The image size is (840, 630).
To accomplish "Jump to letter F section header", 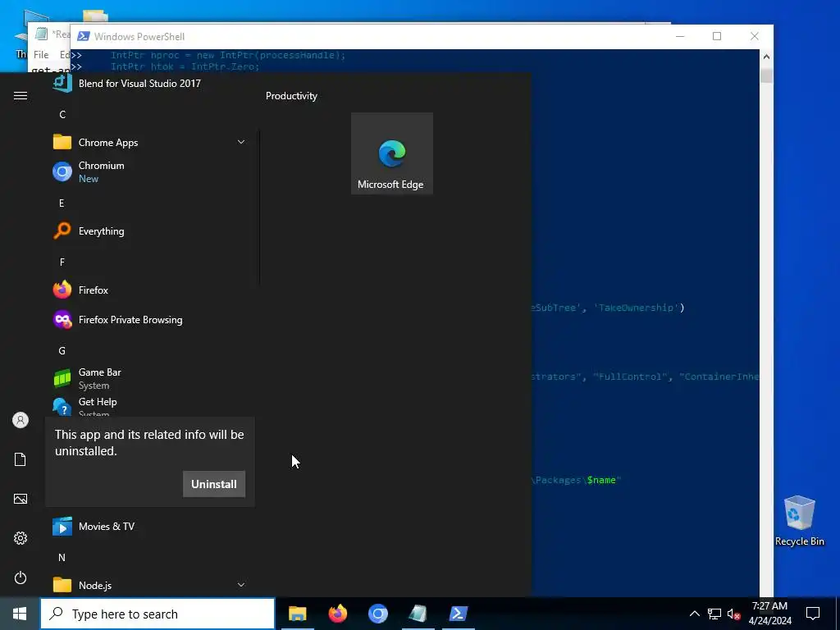I will (62, 262).
